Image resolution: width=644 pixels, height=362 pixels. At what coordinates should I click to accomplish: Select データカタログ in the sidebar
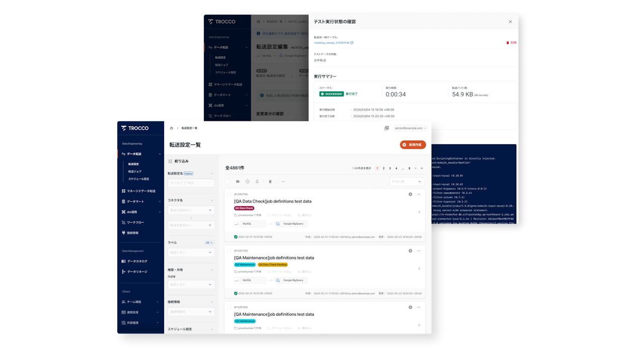click(137, 261)
